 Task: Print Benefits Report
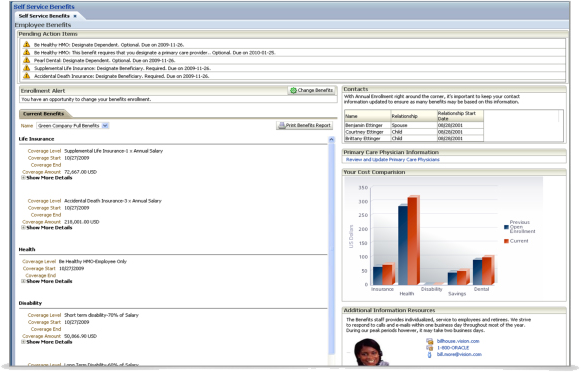pyautogui.click(x=305, y=126)
